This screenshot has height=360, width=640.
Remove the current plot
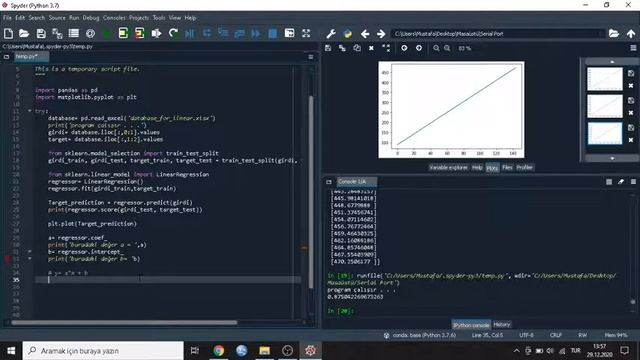371,48
